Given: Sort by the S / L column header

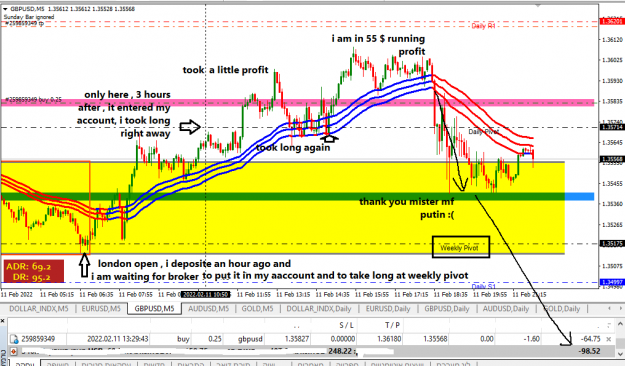Looking at the screenshot, I should pos(346,326).
